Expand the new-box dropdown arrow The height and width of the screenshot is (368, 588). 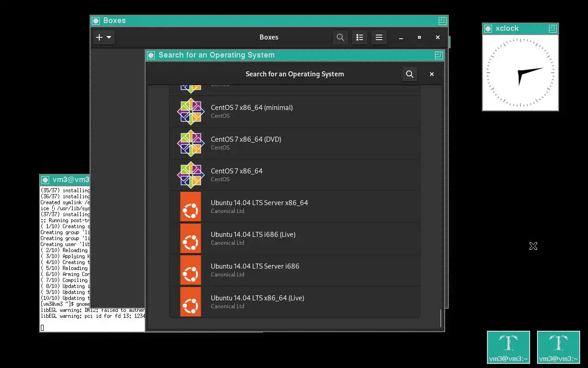(x=109, y=37)
